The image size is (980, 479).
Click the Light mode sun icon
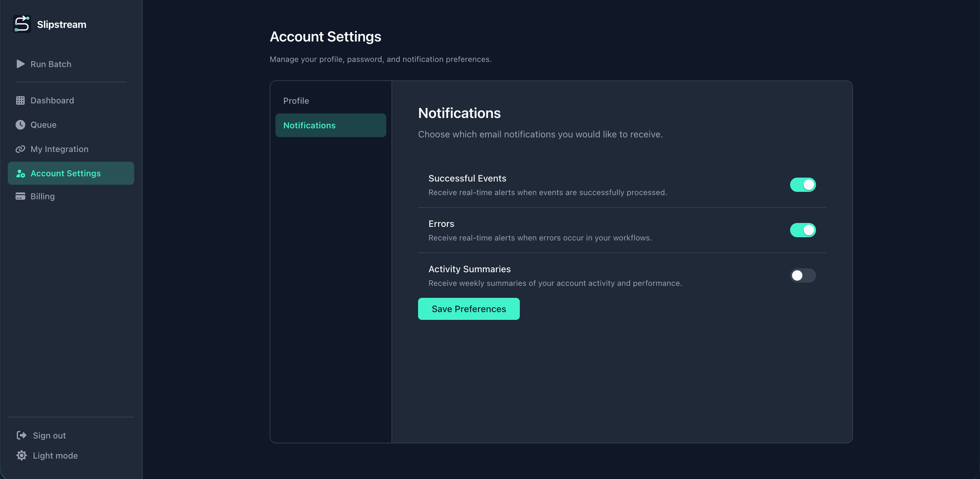(x=22, y=455)
